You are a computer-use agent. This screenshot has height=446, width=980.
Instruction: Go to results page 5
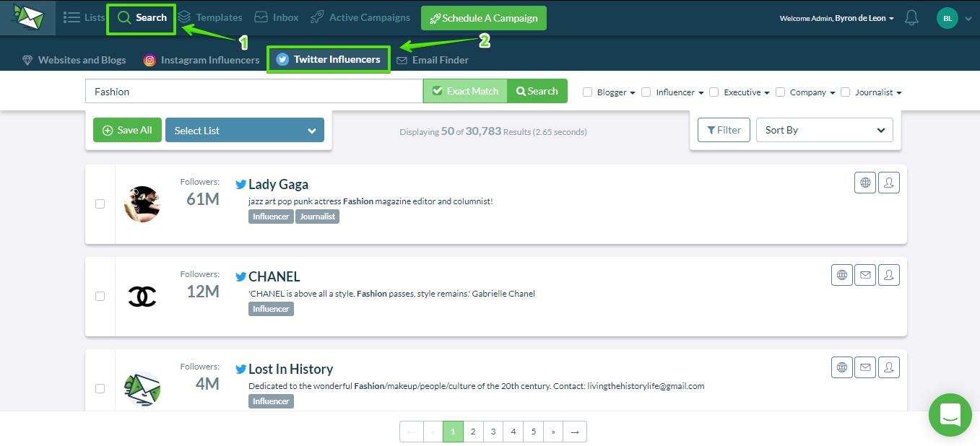click(534, 432)
